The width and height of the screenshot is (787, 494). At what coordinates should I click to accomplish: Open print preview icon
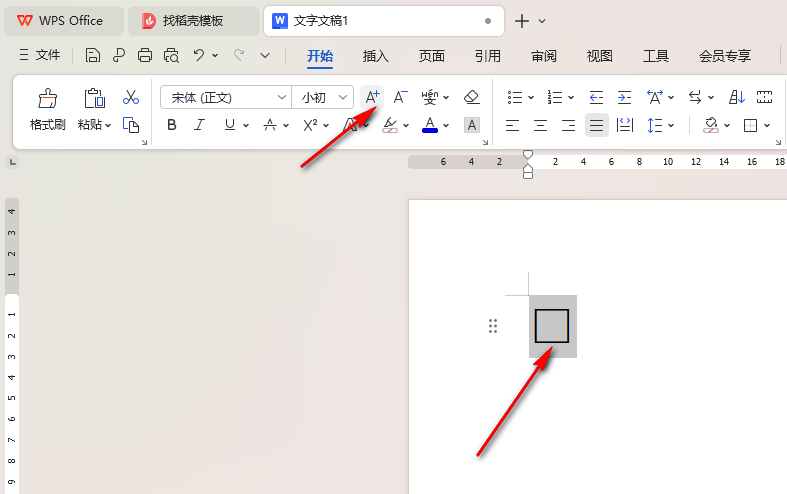click(x=171, y=55)
